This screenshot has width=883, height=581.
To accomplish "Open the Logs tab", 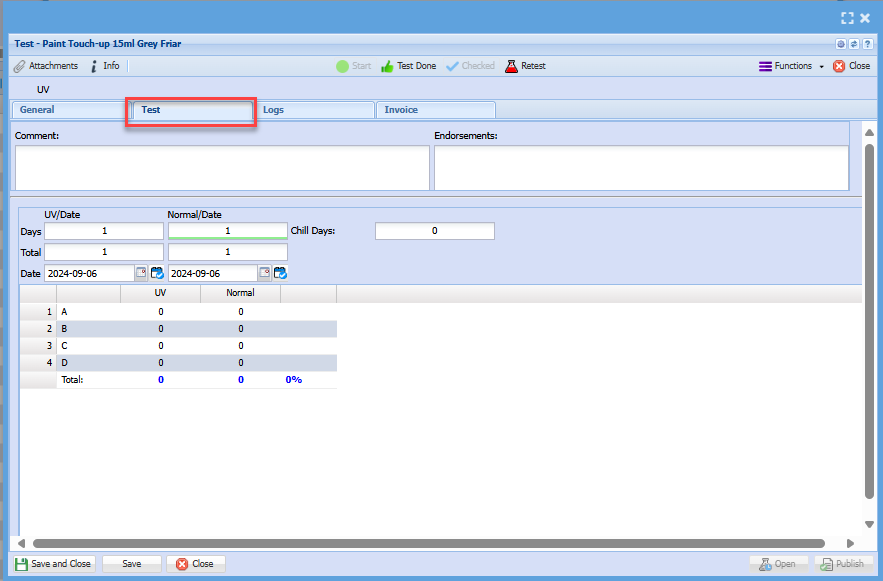I will tap(314, 110).
